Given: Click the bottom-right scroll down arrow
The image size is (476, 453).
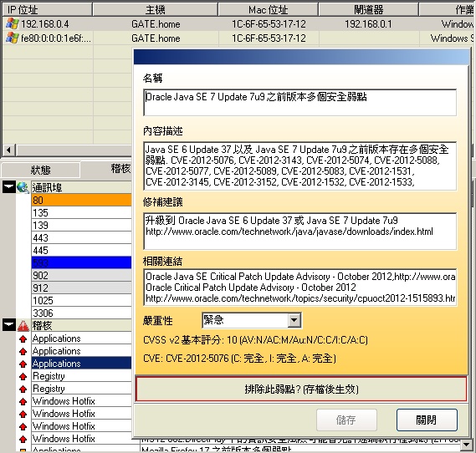Looking at the screenshot, I should tap(467, 445).
